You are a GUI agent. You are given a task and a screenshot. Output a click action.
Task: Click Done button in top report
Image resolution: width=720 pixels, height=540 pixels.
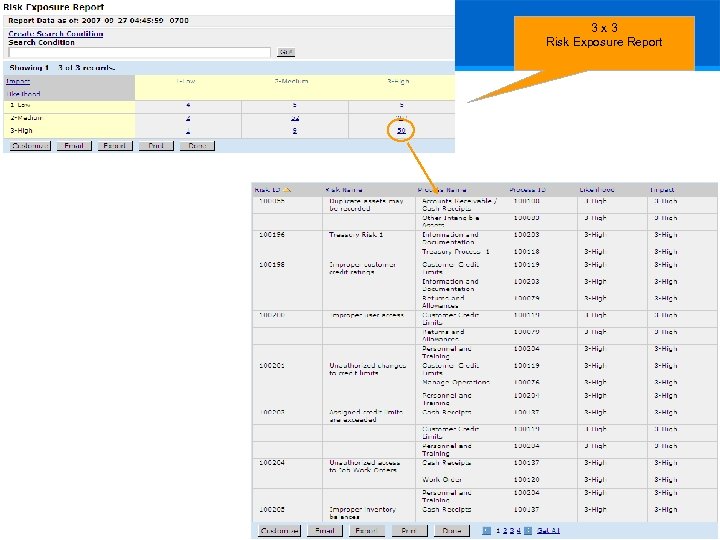click(197, 146)
